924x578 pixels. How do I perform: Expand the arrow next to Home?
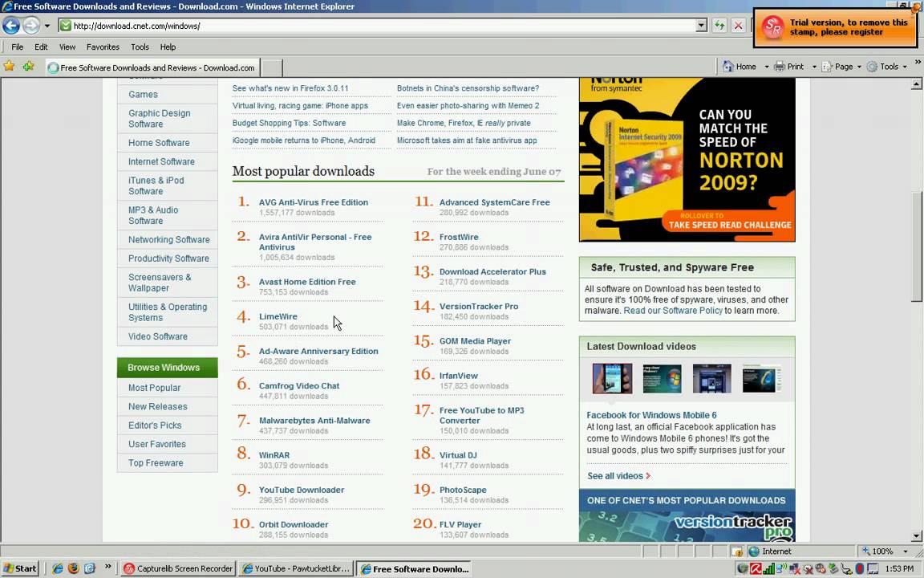pos(766,67)
